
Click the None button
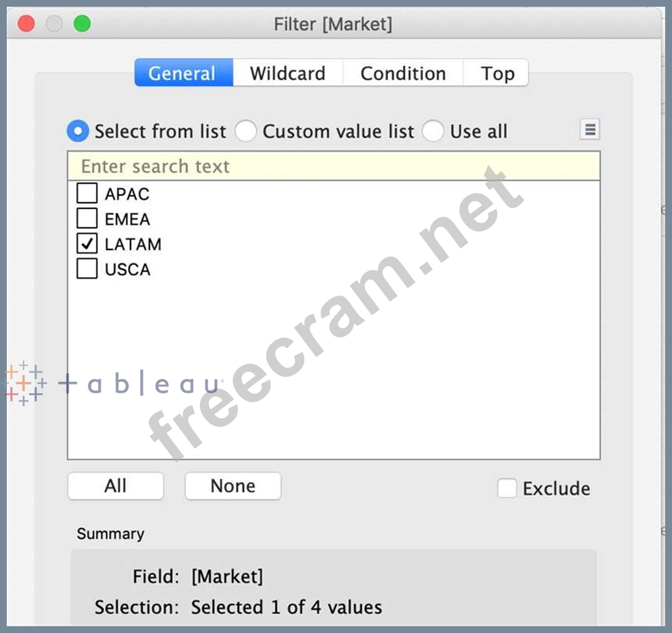(x=233, y=486)
